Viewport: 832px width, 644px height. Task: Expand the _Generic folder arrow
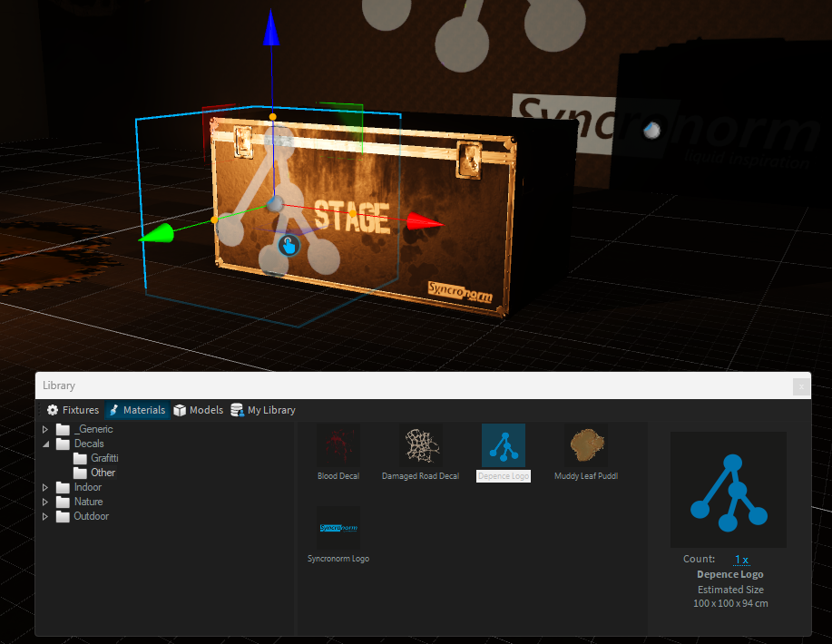45,429
